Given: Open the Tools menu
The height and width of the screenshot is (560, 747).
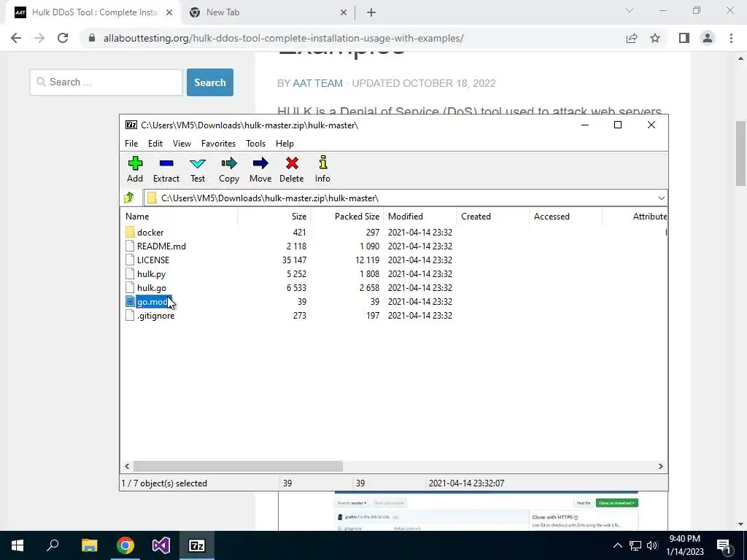Looking at the screenshot, I should (x=255, y=144).
